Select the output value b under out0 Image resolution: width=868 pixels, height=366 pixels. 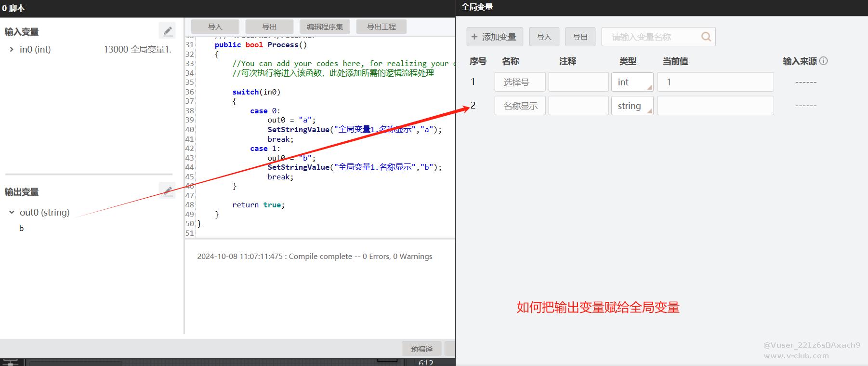(x=21, y=228)
